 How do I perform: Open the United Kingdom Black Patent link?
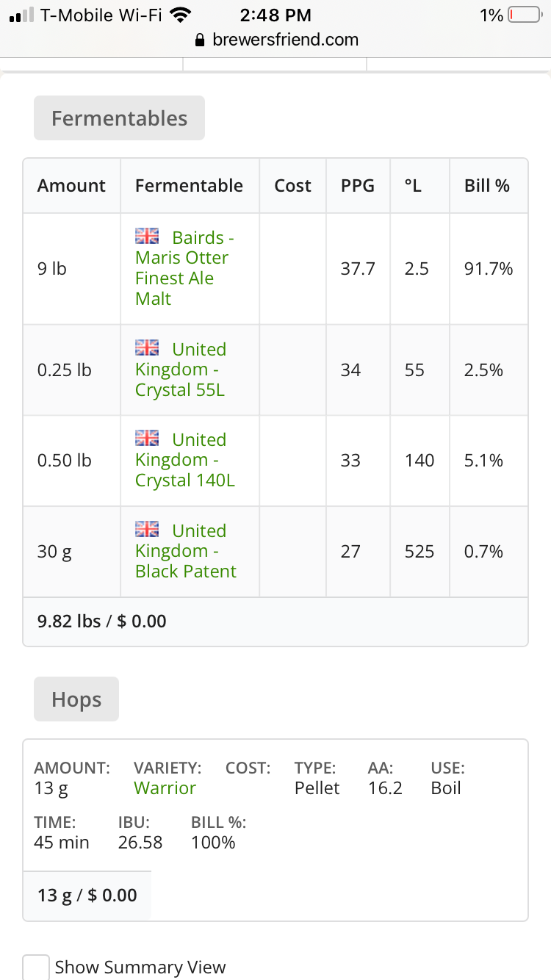click(186, 551)
